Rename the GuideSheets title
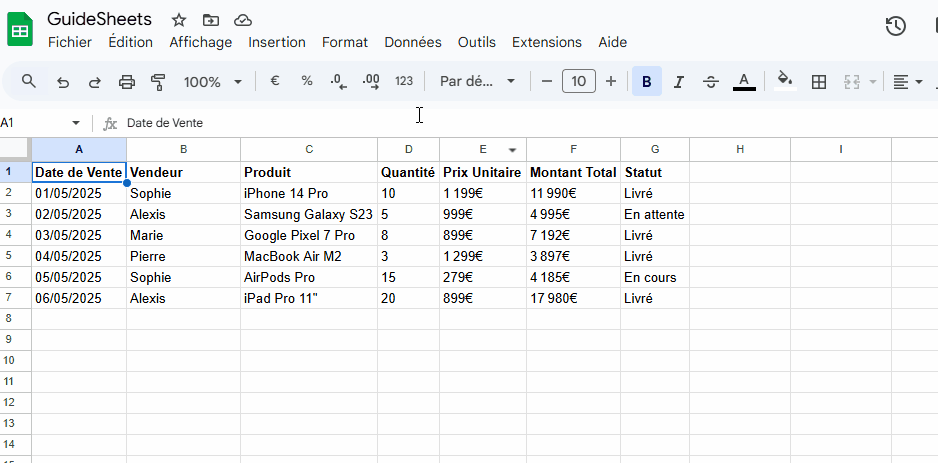938x463 pixels. pyautogui.click(x=99, y=19)
